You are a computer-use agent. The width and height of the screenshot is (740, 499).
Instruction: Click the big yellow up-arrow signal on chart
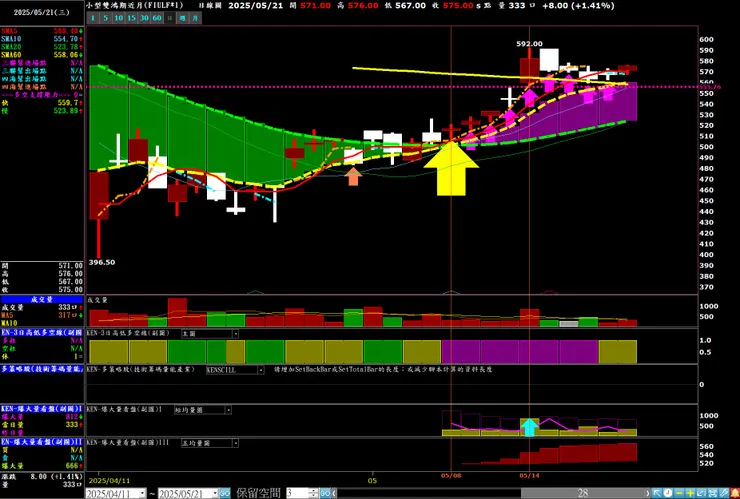[451, 169]
